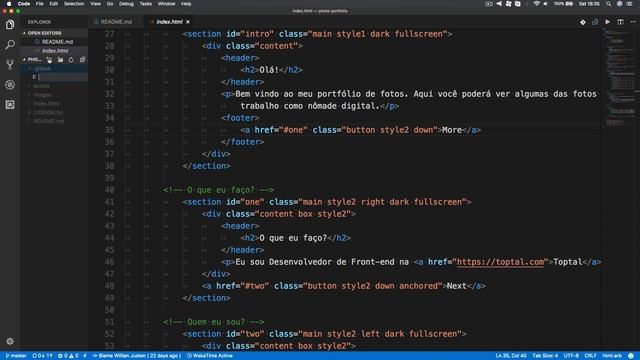The width and height of the screenshot is (640, 360).
Task: Open README.md in the Open Editors list
Action: pyautogui.click(x=57, y=42)
